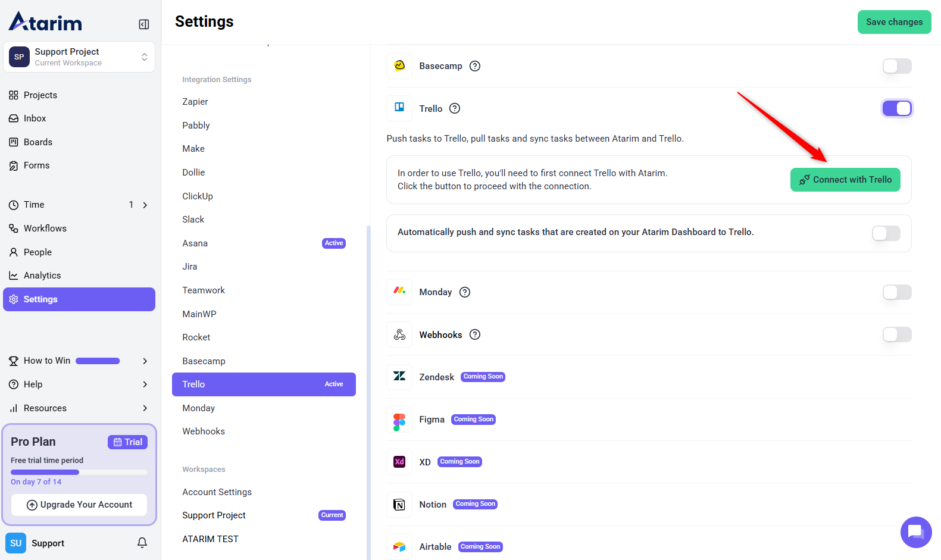941x560 pixels.
Task: Click the help icon next to Webhooks
Action: (x=475, y=334)
